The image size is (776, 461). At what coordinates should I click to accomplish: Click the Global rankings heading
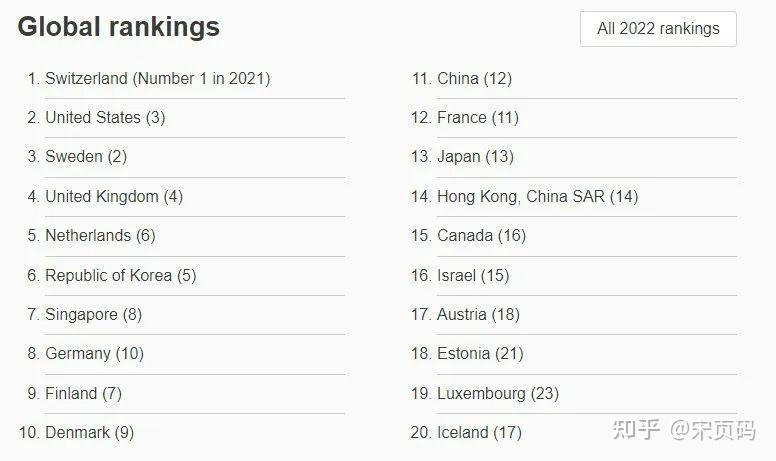pos(118,27)
